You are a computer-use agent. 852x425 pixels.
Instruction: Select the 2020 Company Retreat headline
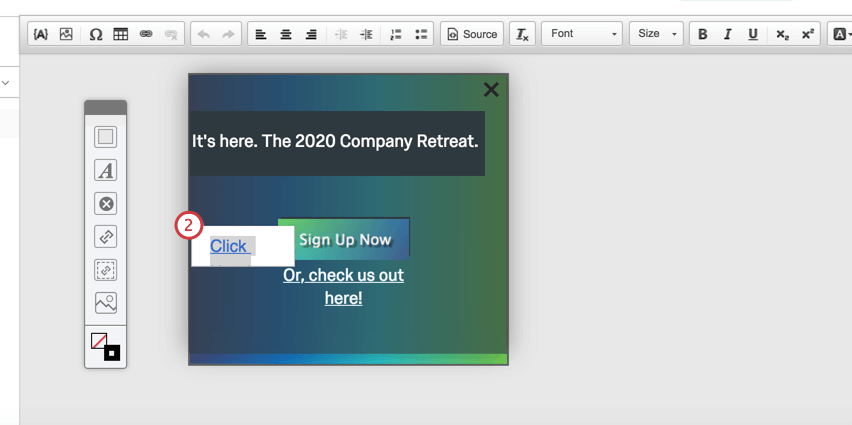(336, 142)
